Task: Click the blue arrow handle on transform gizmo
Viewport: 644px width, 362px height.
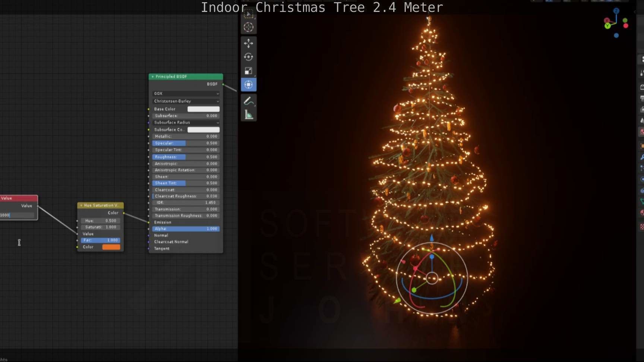Action: tap(432, 238)
